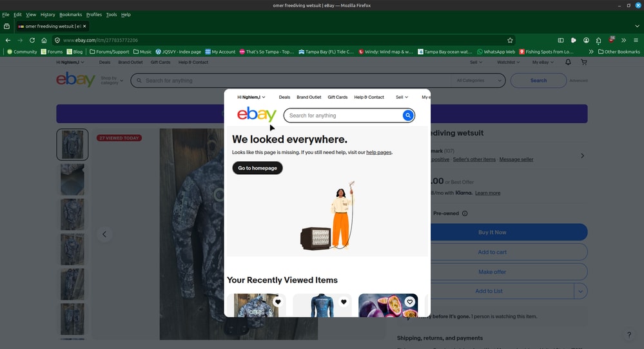Open the Other Bookmarks folder
644x349 pixels.
pyautogui.click(x=619, y=52)
